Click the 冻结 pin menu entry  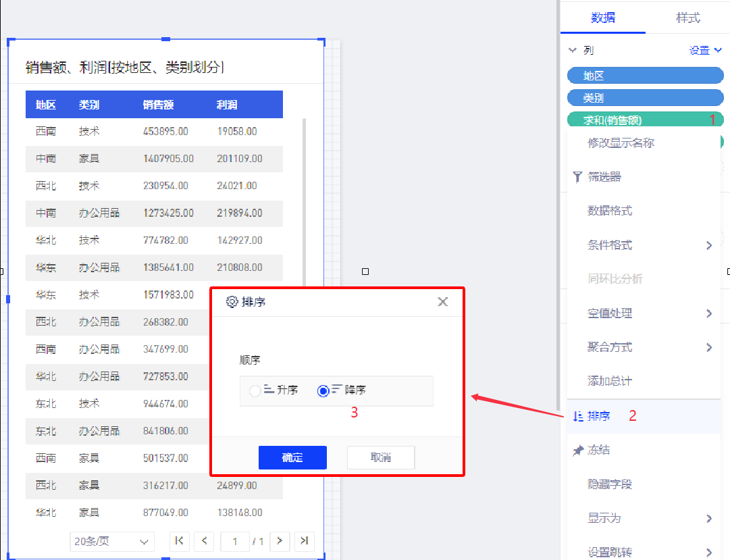(x=598, y=450)
